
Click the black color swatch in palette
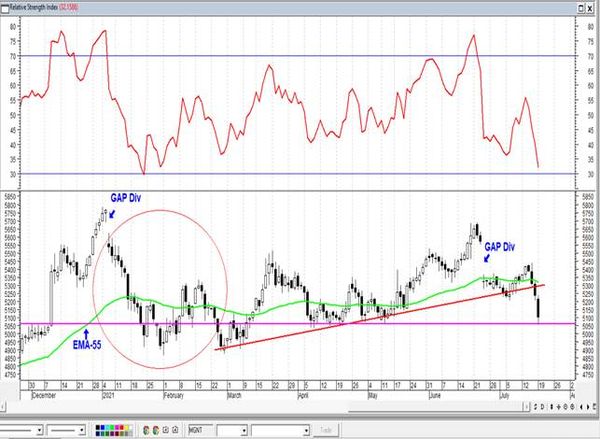[x=98, y=428]
